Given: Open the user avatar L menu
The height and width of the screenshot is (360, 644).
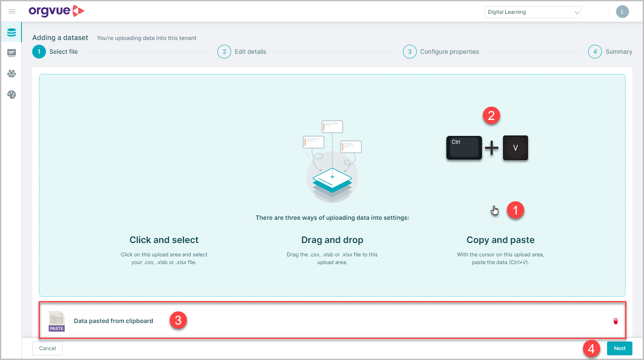Looking at the screenshot, I should click(622, 12).
